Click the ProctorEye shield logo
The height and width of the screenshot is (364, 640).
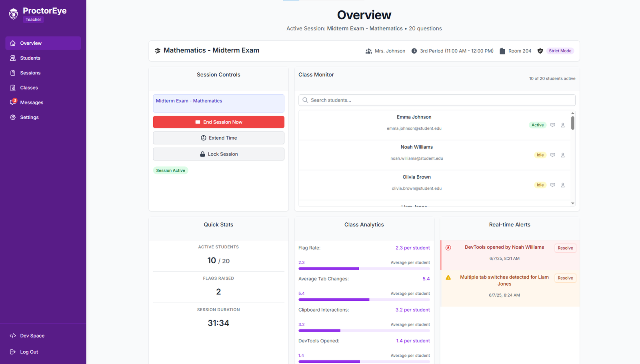point(13,14)
